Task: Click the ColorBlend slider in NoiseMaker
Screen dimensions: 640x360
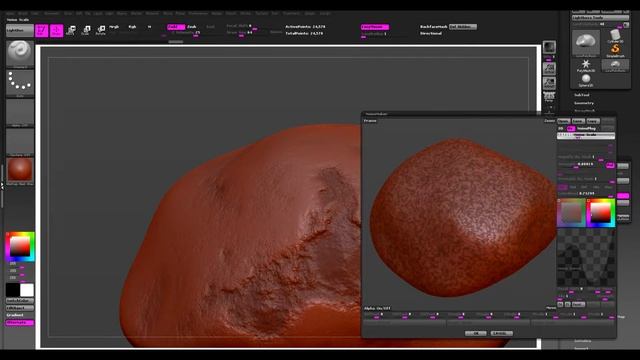Action: pyautogui.click(x=586, y=194)
